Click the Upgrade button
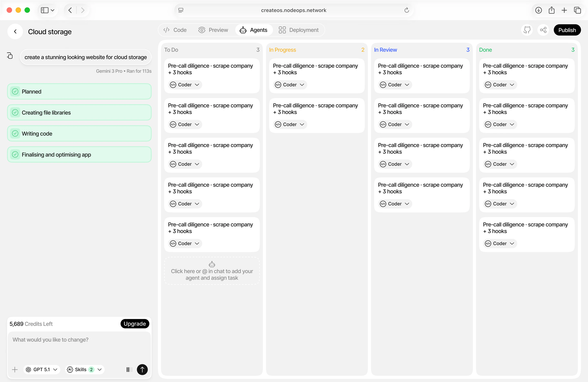This screenshot has height=382, width=588. pyautogui.click(x=135, y=324)
